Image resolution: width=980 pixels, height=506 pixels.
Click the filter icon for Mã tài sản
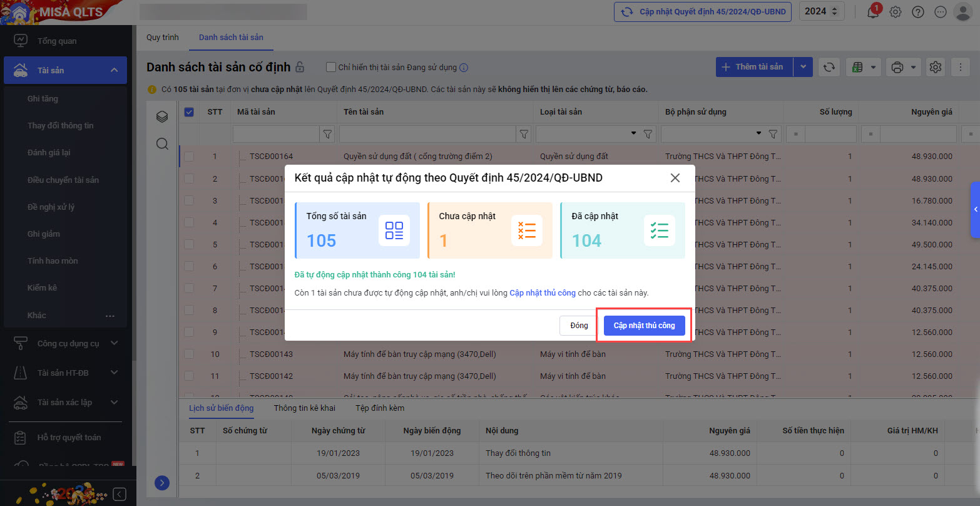(327, 134)
